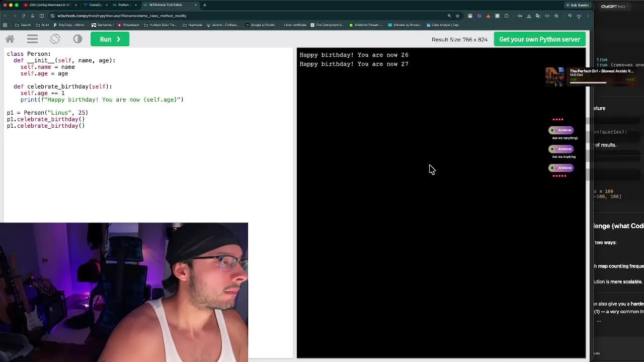Open the ChatGPT Auto model dropdown

pos(615,7)
